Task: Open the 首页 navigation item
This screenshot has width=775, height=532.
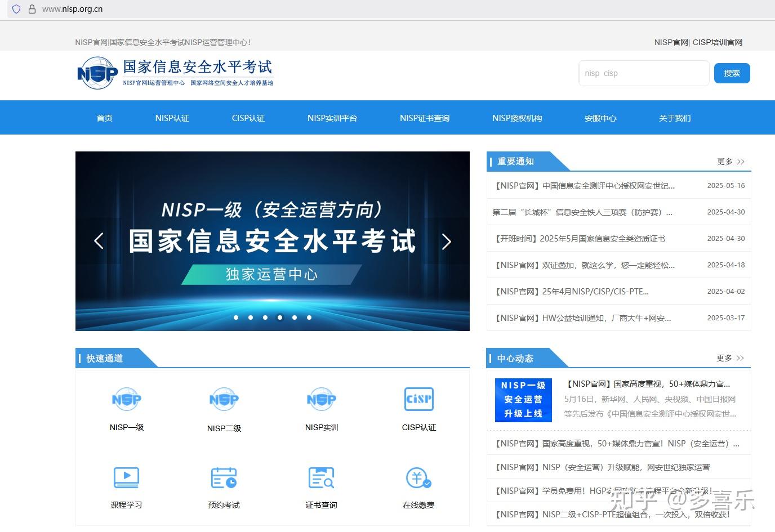Action: click(x=104, y=118)
